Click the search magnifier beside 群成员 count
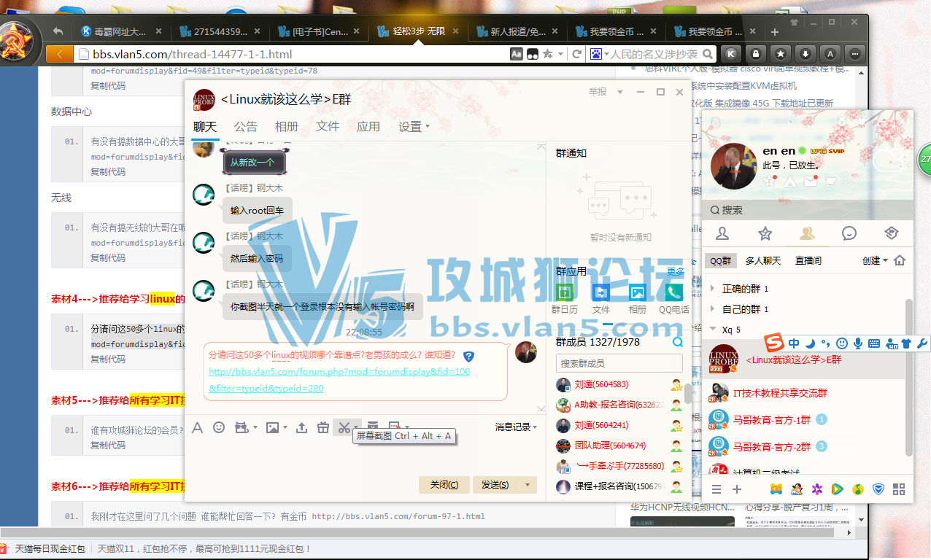 [678, 342]
